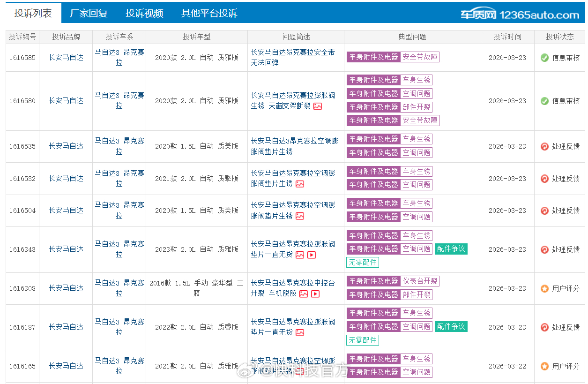The height and width of the screenshot is (384, 588).
Task: Click red 处理反馈 status icon for 1616532
Action: (544, 179)
